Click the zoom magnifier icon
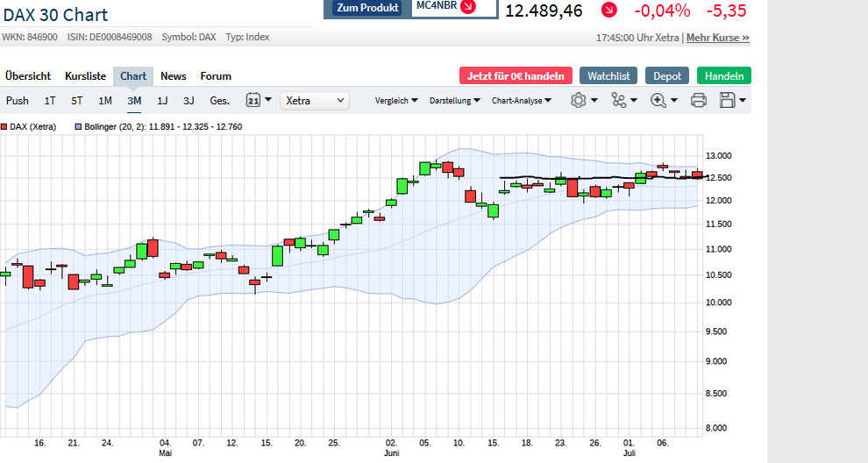 click(x=658, y=101)
